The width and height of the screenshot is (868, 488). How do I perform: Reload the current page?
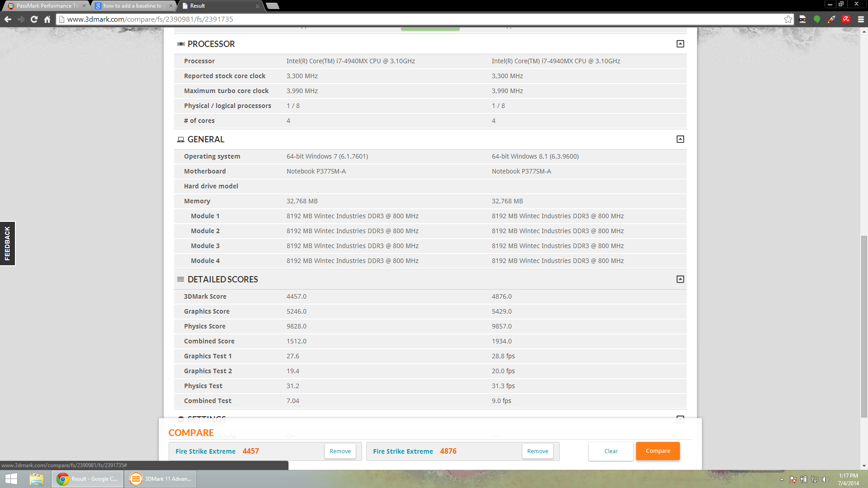[x=34, y=19]
